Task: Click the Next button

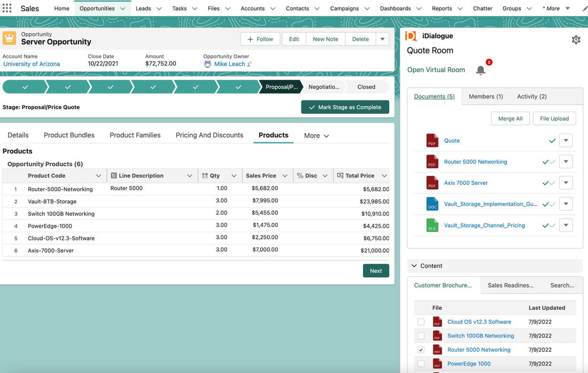Action: pyautogui.click(x=376, y=270)
